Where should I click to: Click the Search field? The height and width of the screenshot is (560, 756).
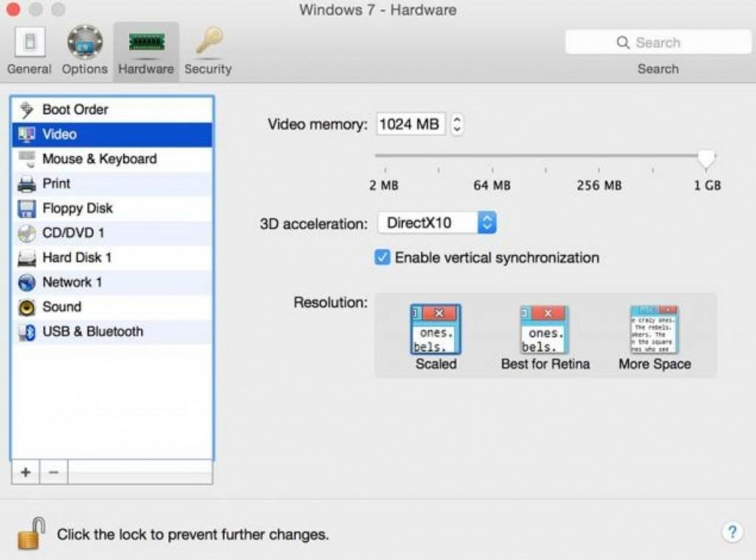(x=658, y=42)
